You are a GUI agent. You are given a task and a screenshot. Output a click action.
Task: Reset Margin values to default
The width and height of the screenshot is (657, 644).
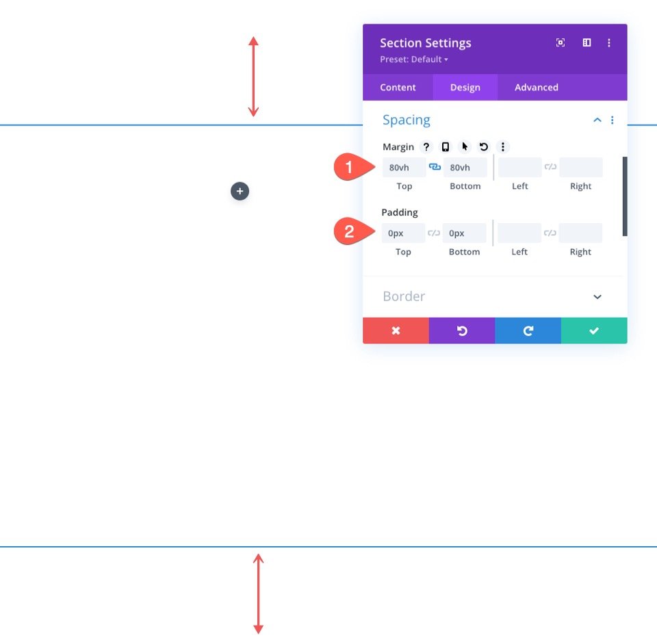tap(484, 146)
